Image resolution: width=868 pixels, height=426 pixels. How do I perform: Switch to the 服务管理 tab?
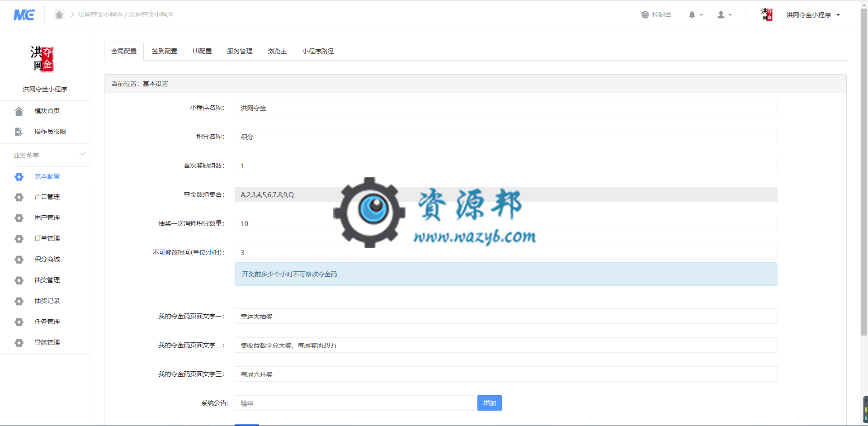(240, 51)
